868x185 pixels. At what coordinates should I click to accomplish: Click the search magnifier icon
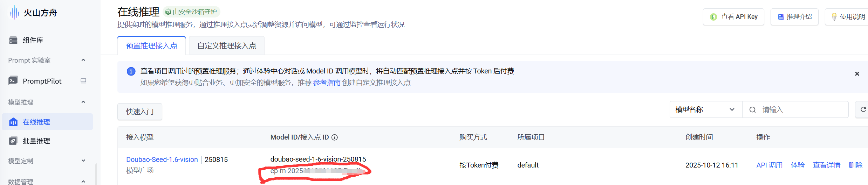(x=752, y=110)
